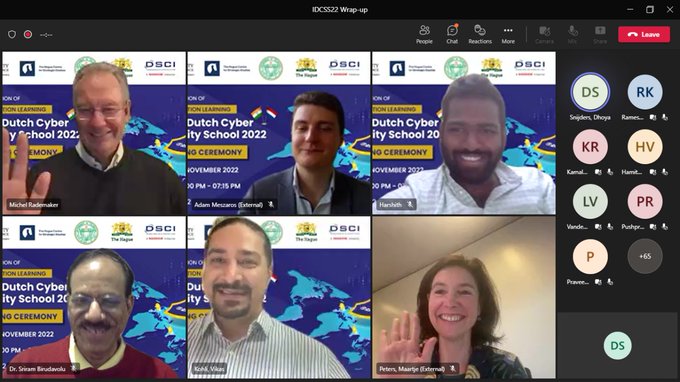This screenshot has height=382, width=680.
Task: Click the Adam Meszaros (External) name label
Action: (x=229, y=205)
